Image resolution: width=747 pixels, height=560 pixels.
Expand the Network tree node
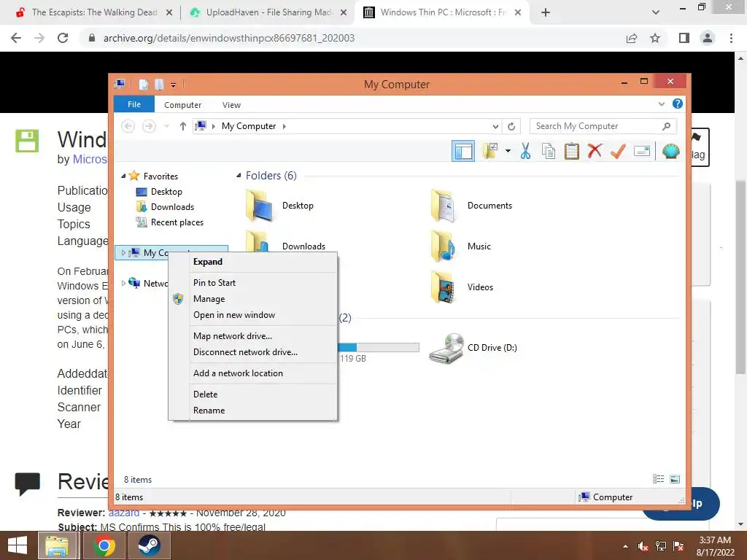[x=123, y=284]
